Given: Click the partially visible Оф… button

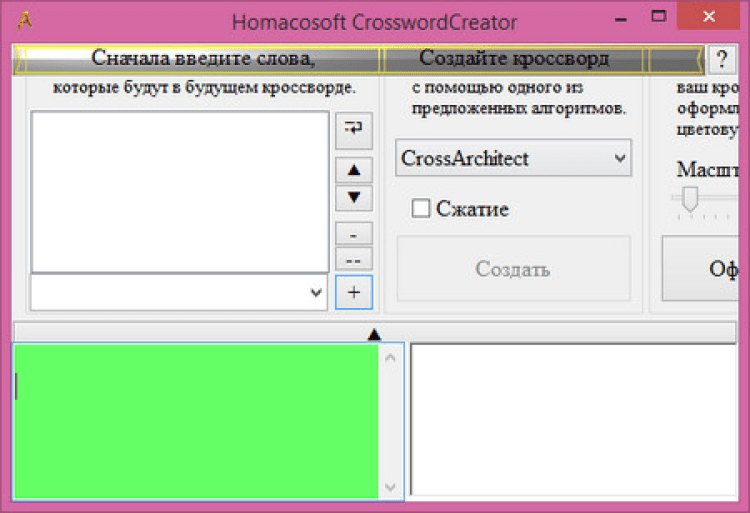Looking at the screenshot, I should 701,269.
